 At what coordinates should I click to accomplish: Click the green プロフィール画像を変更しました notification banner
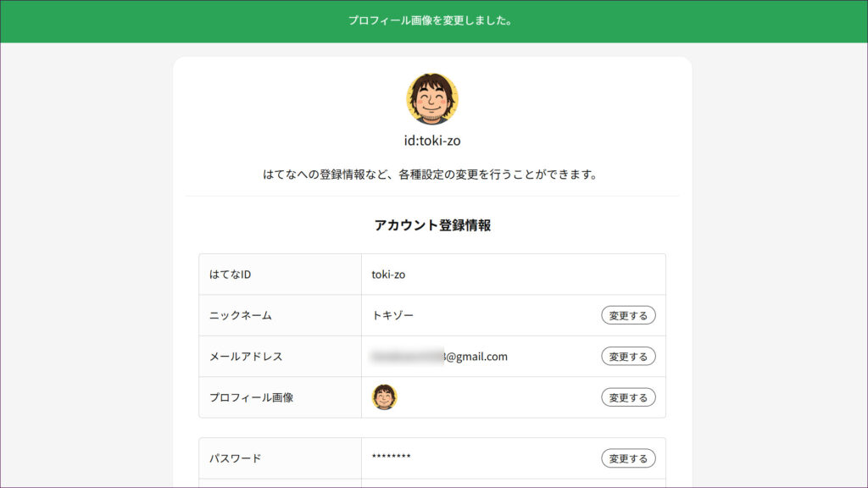[432, 20]
